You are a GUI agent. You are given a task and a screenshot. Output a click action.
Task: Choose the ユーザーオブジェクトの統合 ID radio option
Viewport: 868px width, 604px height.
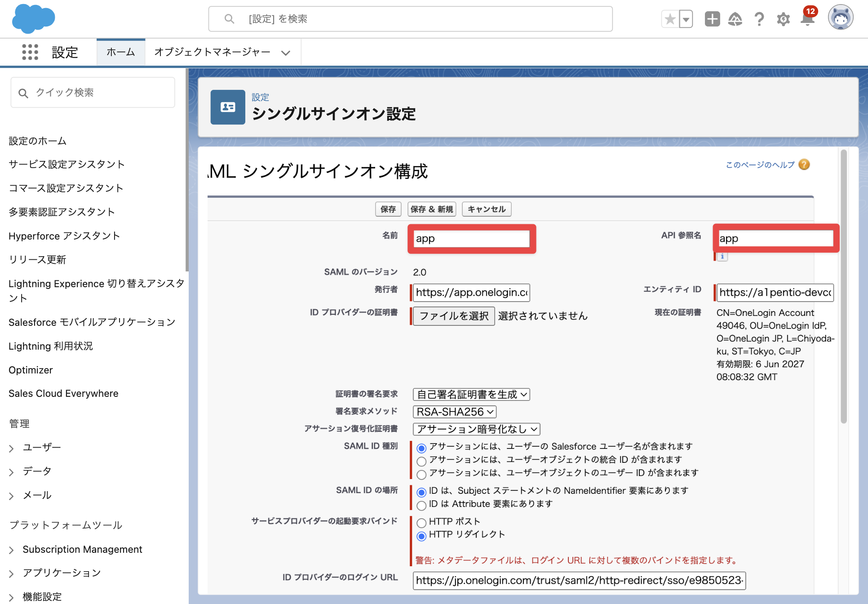(421, 462)
